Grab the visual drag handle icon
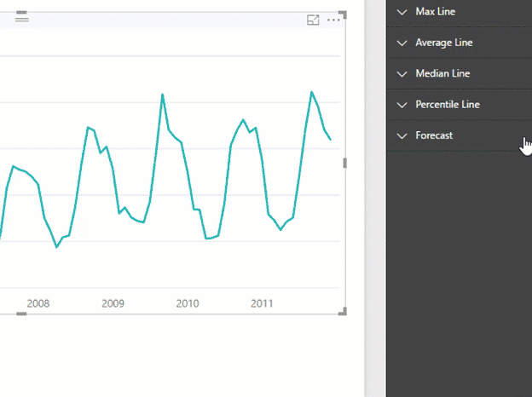 [21, 17]
